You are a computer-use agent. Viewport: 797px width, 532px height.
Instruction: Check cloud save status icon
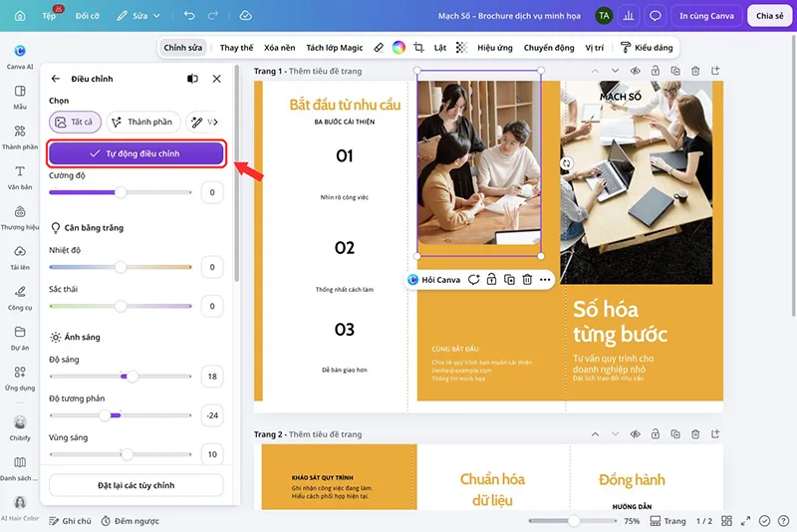click(245, 16)
